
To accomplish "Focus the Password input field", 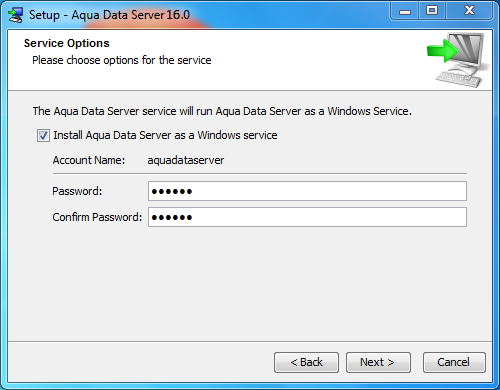I will click(x=307, y=191).
